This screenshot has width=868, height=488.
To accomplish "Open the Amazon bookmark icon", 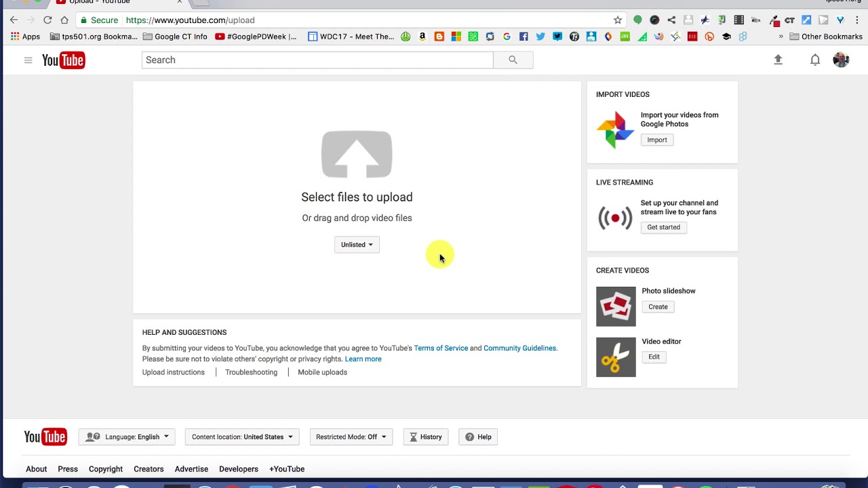I will pyautogui.click(x=422, y=37).
